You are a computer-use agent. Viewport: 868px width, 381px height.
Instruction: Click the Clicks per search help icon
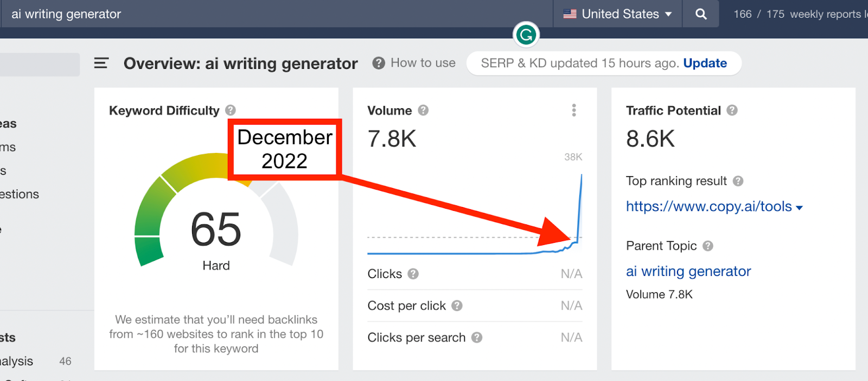(476, 338)
